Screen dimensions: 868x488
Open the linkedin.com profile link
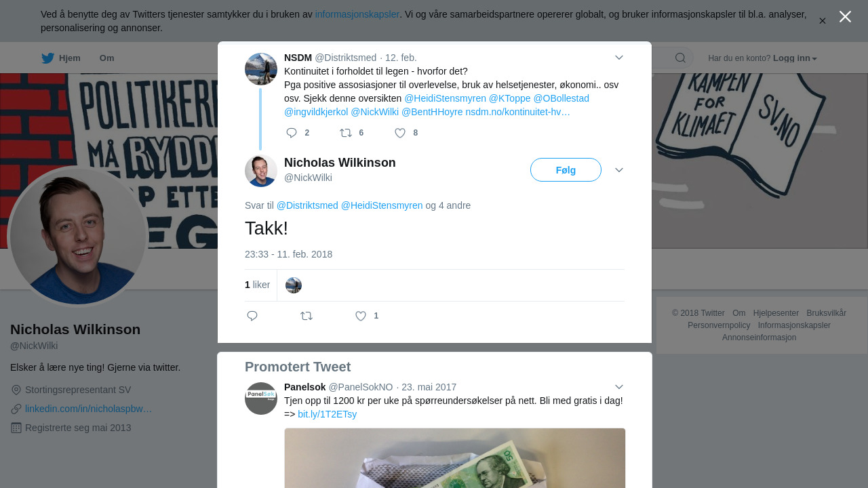pos(88,409)
